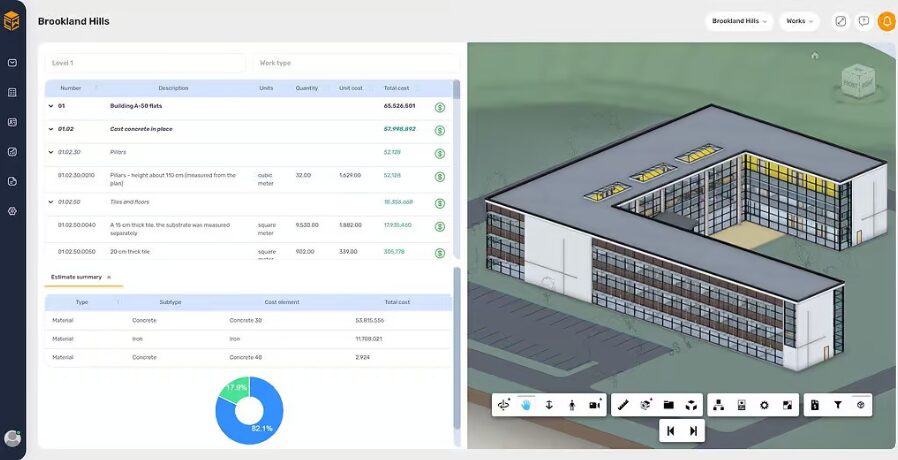
Task: Open notifications bell icon
Action: coord(886,21)
